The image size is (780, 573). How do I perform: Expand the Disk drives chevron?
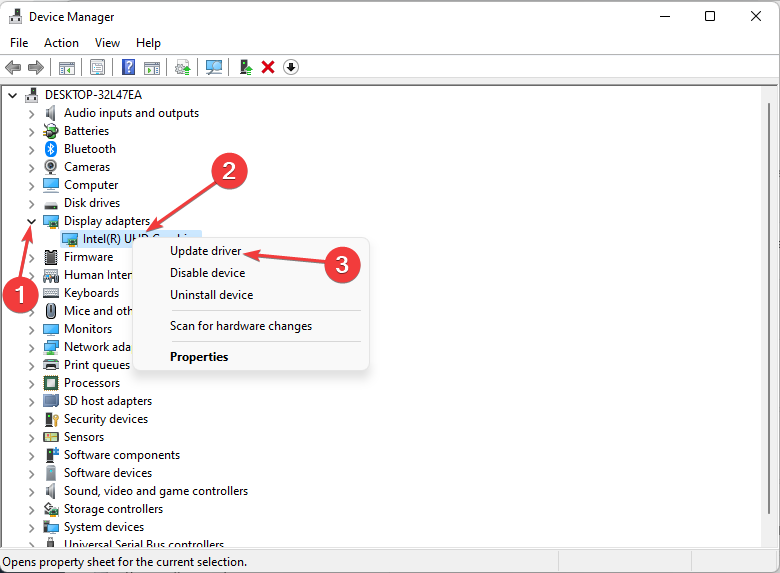click(x=31, y=204)
